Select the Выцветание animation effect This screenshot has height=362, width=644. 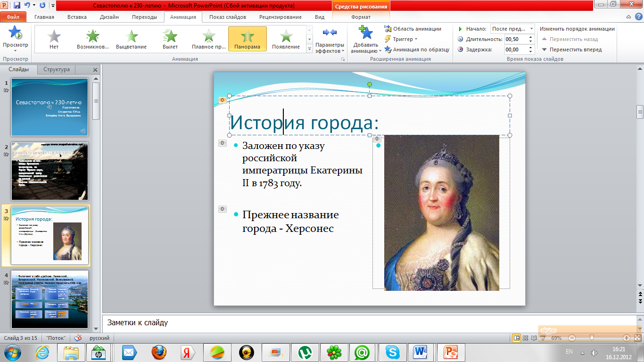pos(132,39)
